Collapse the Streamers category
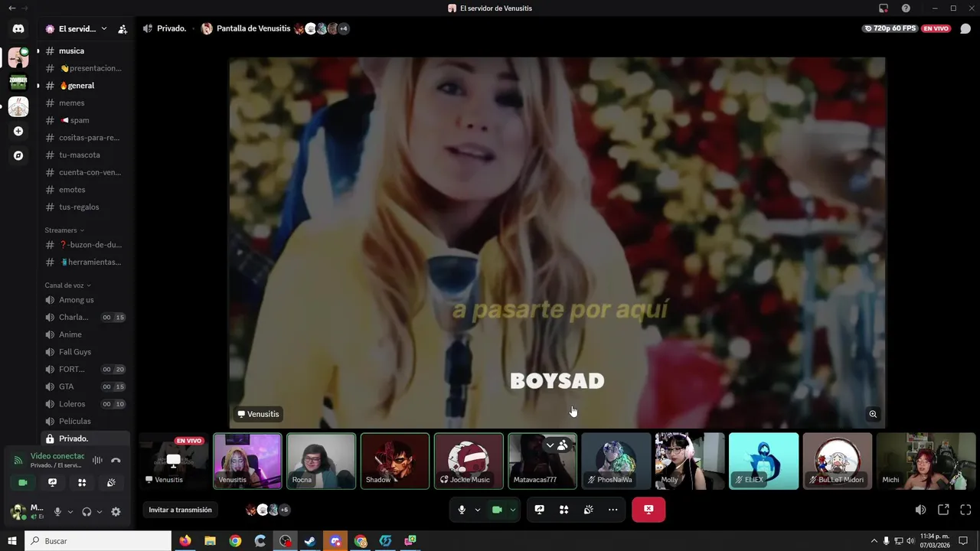This screenshot has height=551, width=980. (x=64, y=230)
